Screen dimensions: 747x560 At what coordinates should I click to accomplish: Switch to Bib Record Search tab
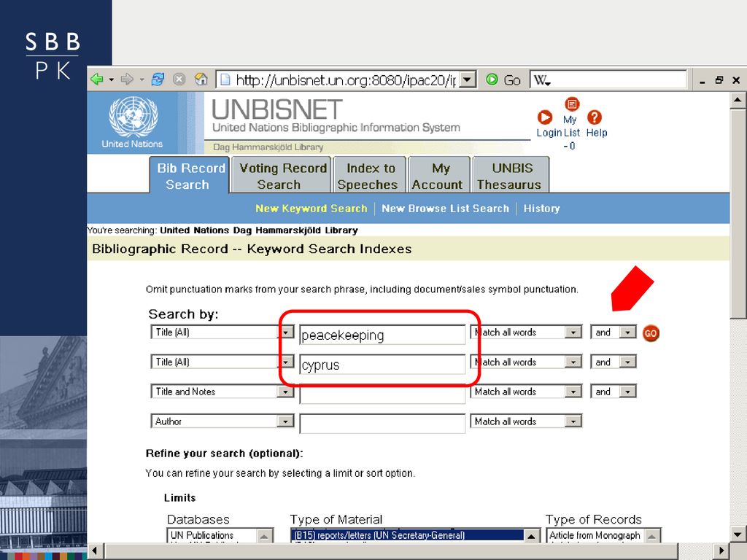(190, 176)
